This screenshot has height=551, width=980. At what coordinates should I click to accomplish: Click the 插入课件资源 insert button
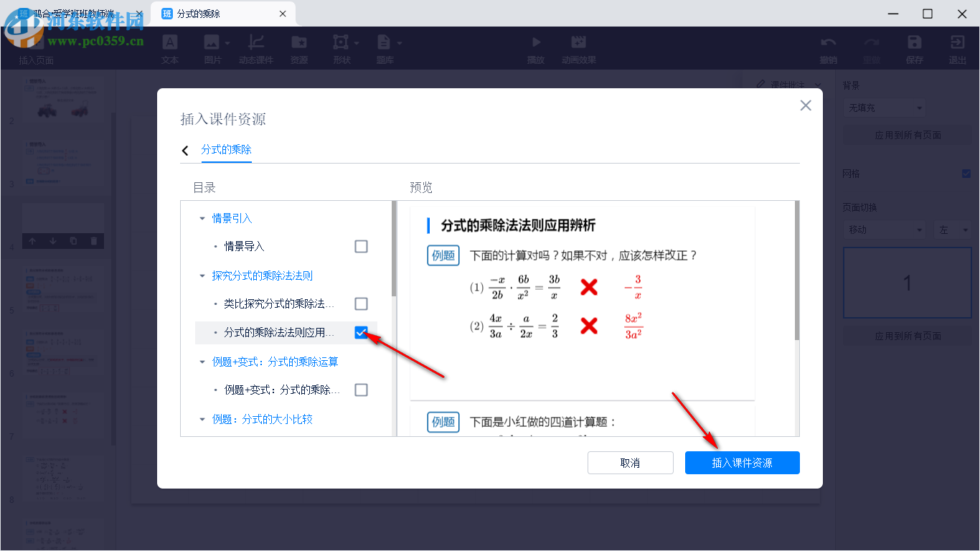pos(742,463)
